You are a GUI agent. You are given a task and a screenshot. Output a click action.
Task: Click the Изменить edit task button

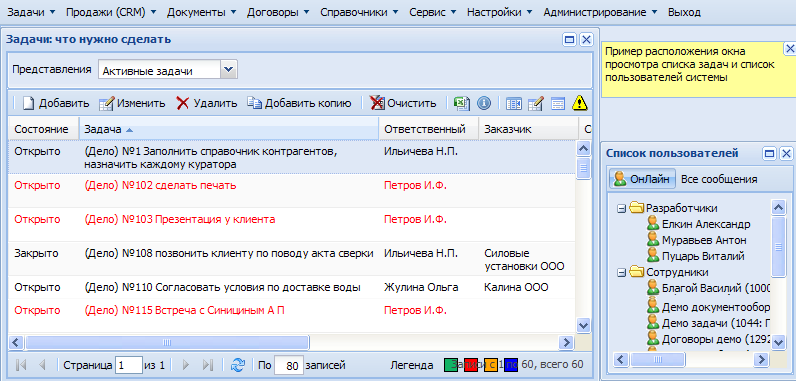pyautogui.click(x=132, y=103)
